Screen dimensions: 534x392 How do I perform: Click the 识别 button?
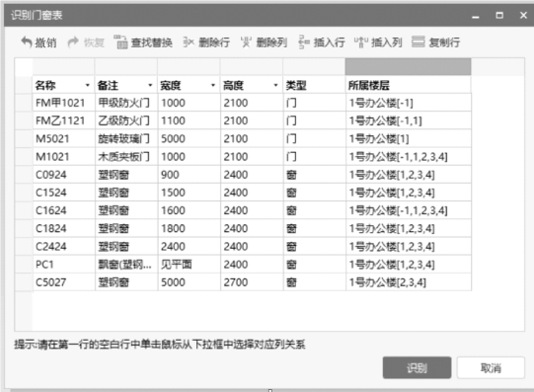click(417, 368)
